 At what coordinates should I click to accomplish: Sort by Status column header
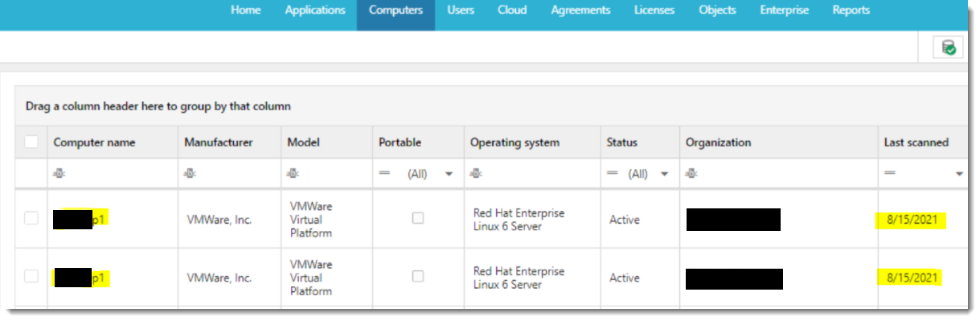coord(640,142)
